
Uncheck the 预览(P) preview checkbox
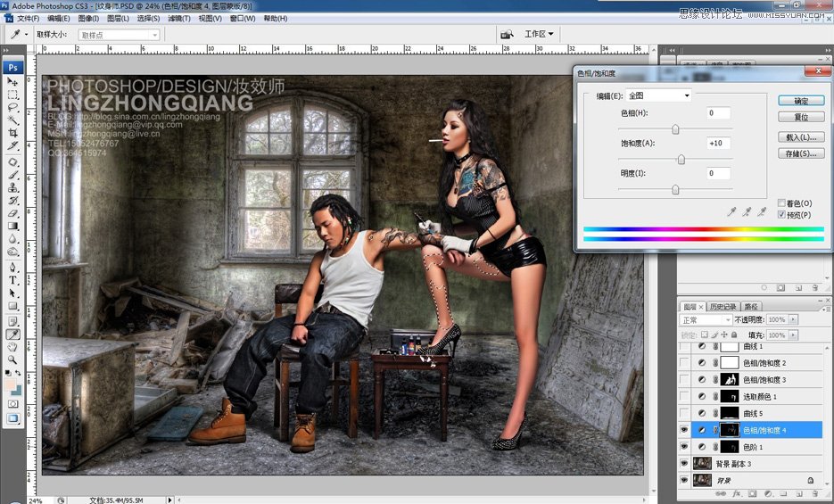(x=782, y=215)
